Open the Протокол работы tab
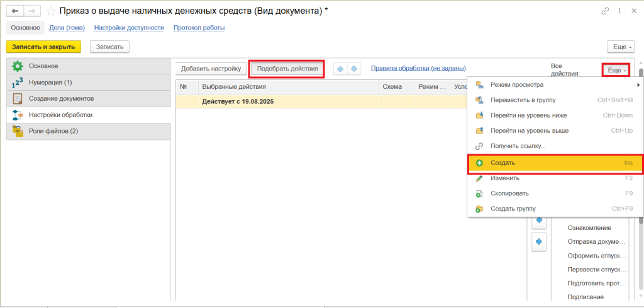Screen dimensions: 644x308 click(199, 28)
